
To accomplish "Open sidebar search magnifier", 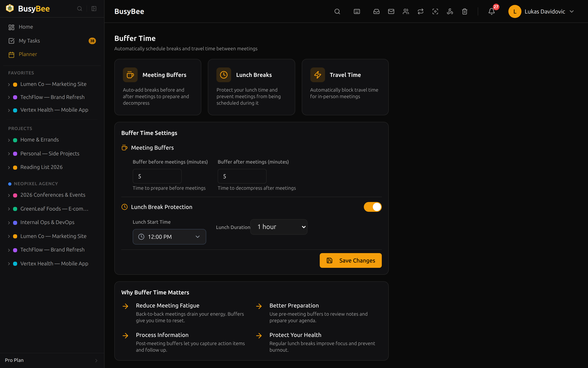I will point(79,9).
